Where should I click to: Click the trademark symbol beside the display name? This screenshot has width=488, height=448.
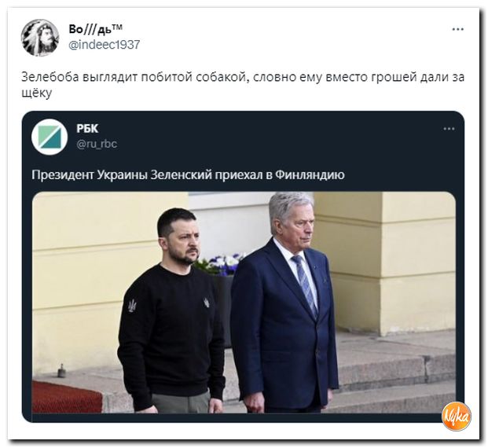pos(116,28)
